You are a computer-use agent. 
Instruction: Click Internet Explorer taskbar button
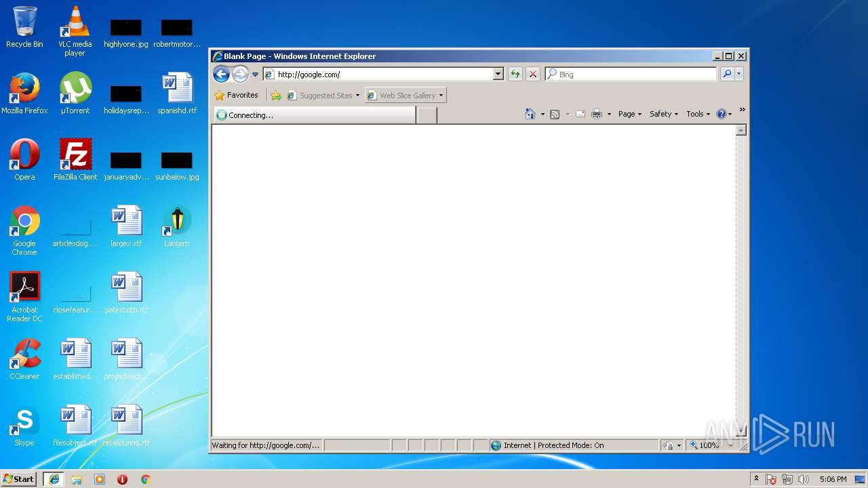(x=54, y=479)
